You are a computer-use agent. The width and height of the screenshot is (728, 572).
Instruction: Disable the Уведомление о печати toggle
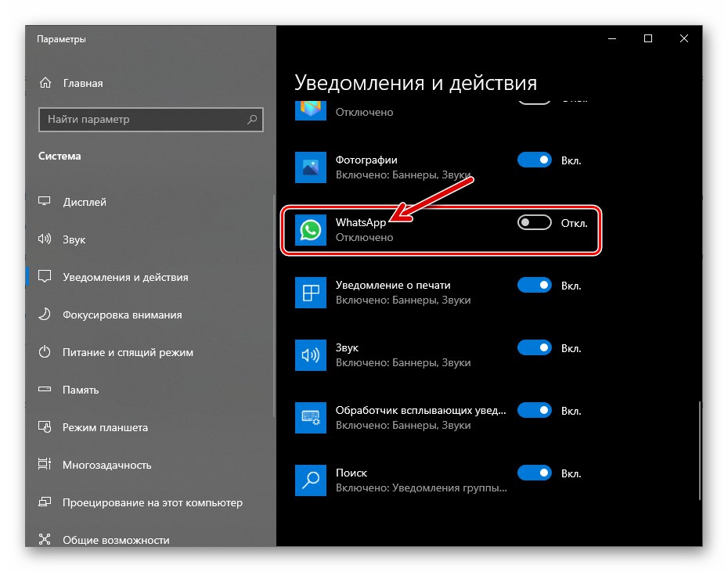(535, 285)
